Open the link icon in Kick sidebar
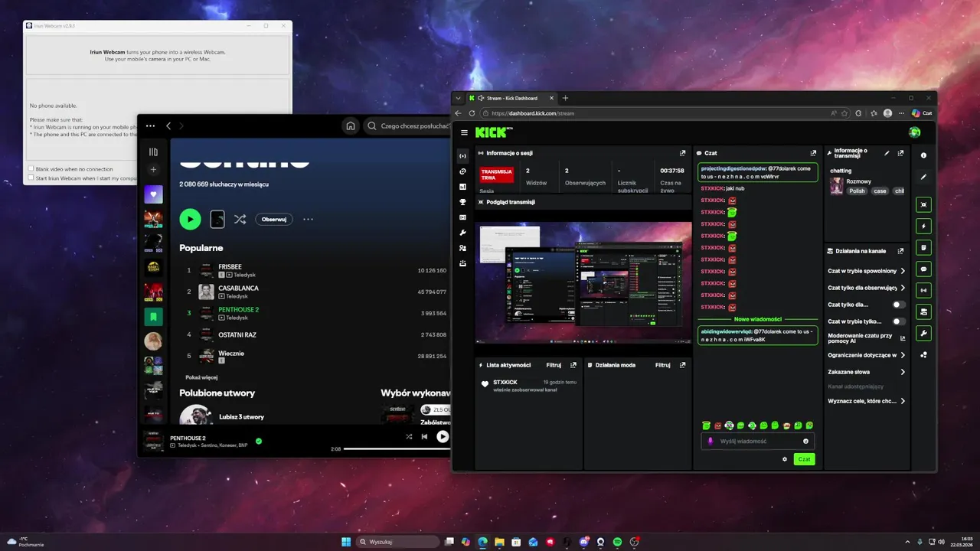980x551 pixels. point(462,171)
